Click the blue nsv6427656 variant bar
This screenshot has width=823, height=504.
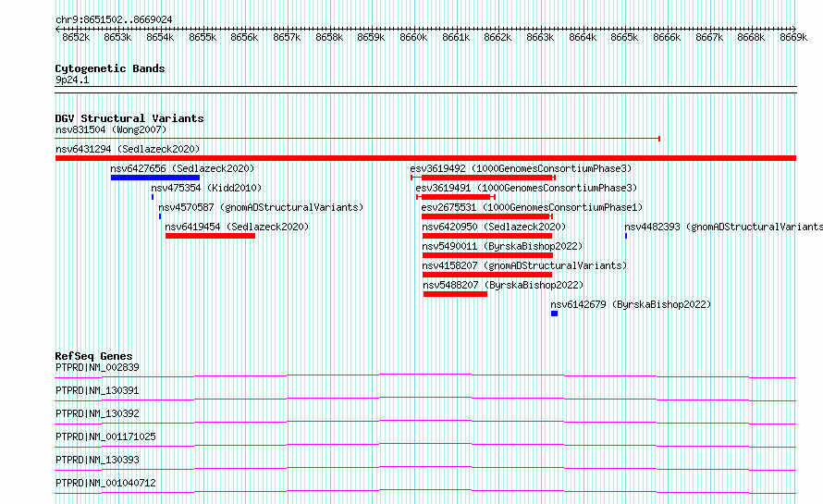coord(154,178)
